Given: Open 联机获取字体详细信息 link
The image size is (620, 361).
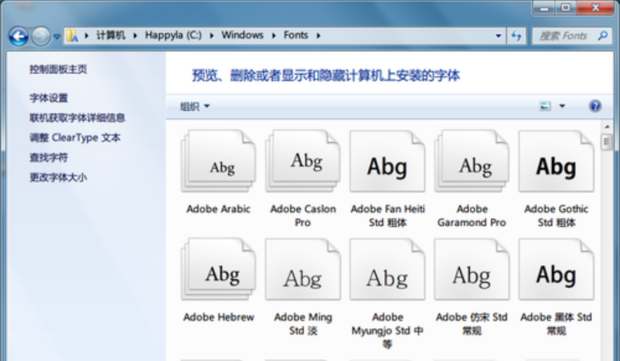Looking at the screenshot, I should pos(77,117).
